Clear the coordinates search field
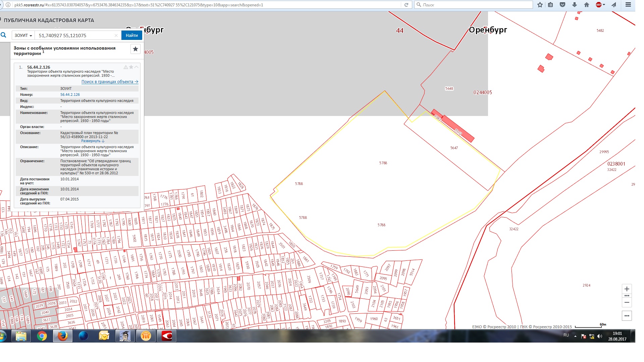Viewport: 644px width, 362px height. pos(116,35)
